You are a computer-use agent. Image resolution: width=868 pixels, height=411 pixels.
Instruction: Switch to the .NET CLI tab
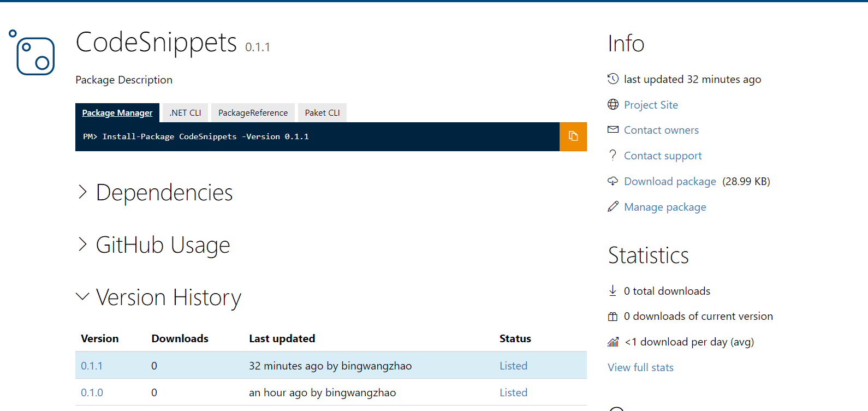[x=185, y=112]
